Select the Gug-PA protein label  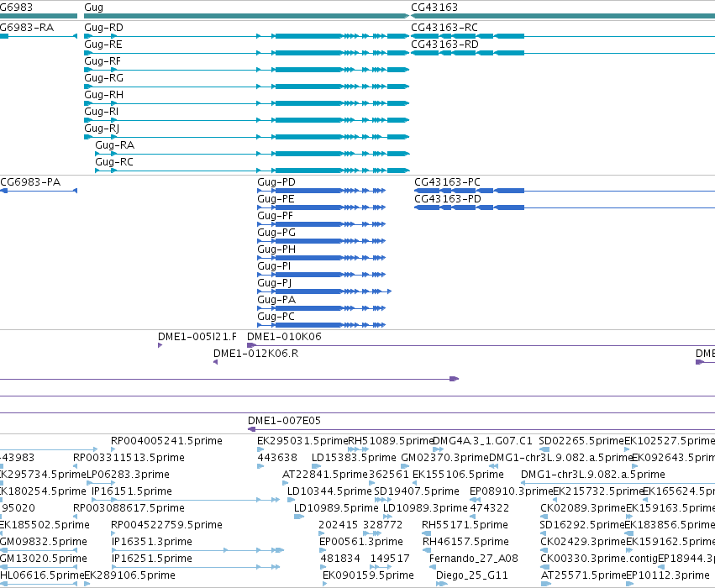(x=276, y=300)
